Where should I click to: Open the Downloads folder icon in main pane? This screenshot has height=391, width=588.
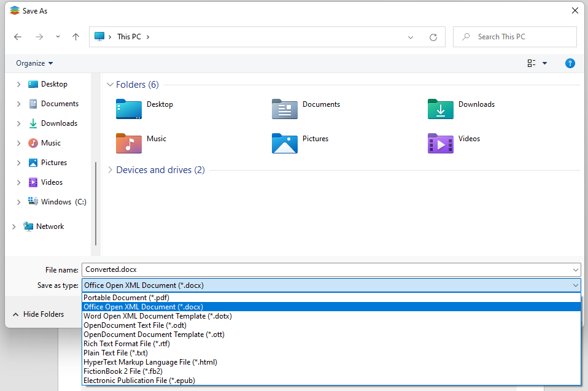coord(440,109)
